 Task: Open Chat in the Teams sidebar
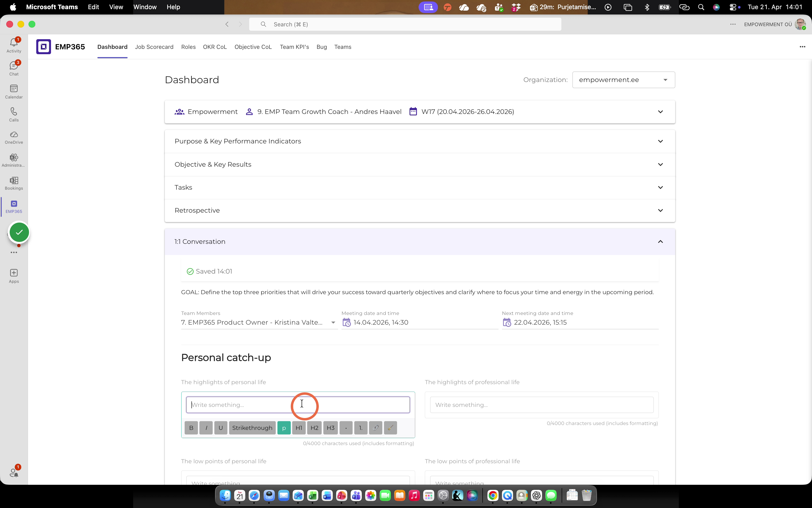coord(14,68)
